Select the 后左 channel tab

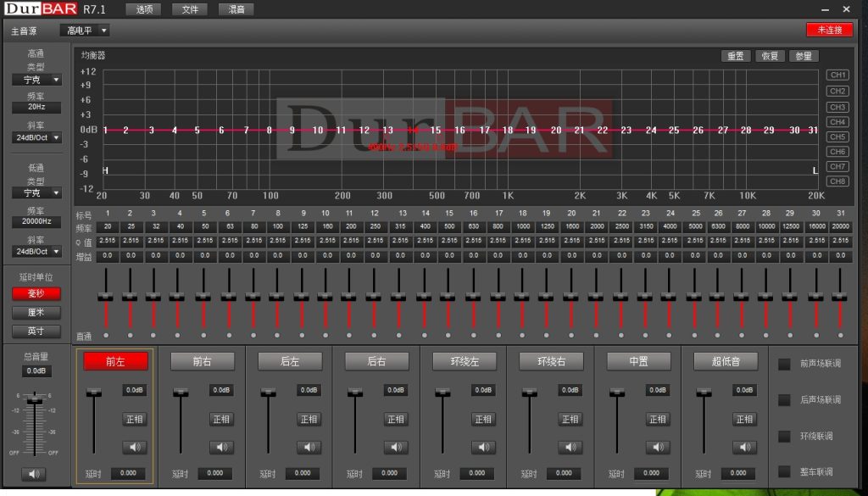290,361
